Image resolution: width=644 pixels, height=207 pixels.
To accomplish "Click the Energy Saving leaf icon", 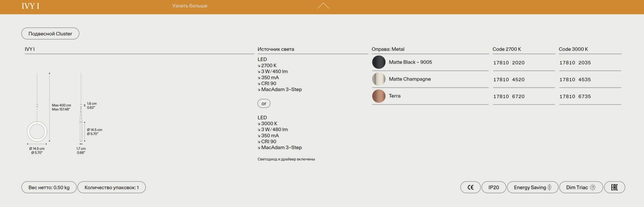I will [549, 188].
